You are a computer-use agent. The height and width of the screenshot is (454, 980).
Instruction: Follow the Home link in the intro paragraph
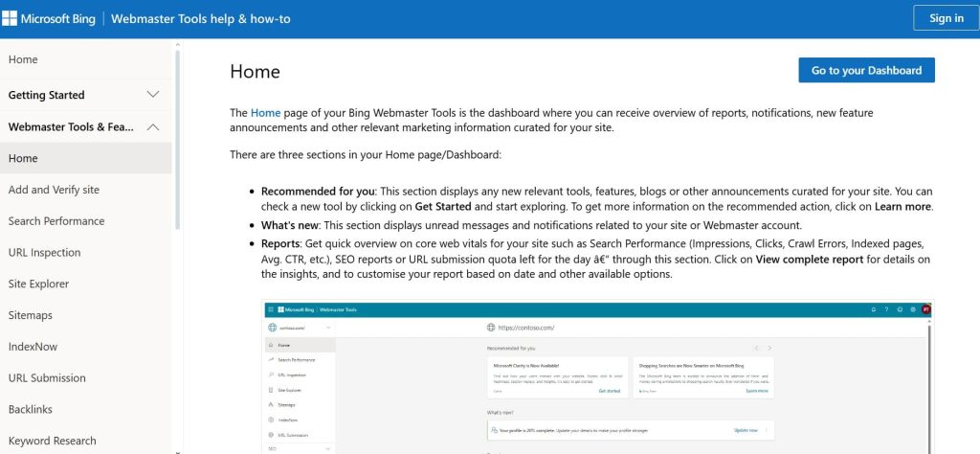click(265, 113)
